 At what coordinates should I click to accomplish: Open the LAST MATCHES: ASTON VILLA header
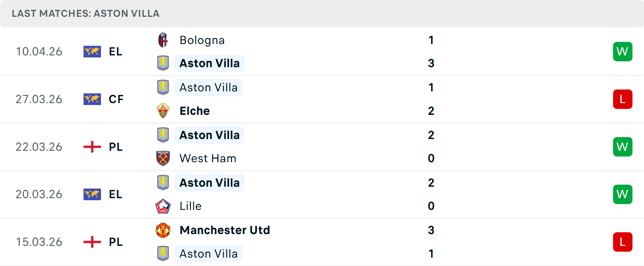(x=85, y=13)
